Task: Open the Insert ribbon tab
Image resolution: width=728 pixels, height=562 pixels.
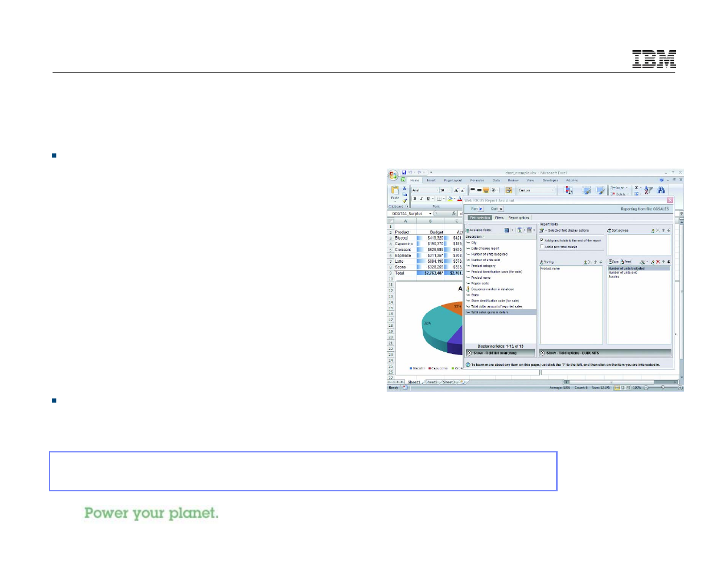Action: pyautogui.click(x=431, y=180)
